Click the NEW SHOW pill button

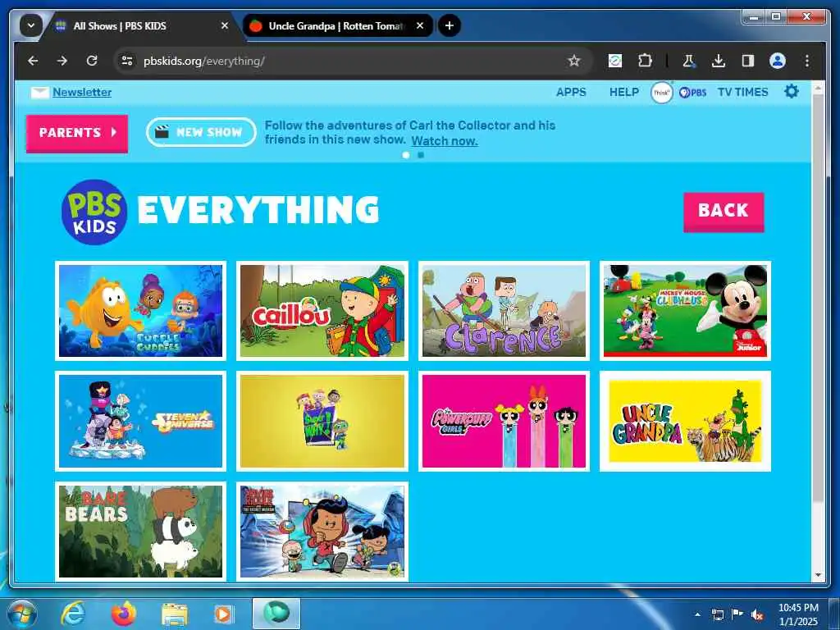[201, 132]
